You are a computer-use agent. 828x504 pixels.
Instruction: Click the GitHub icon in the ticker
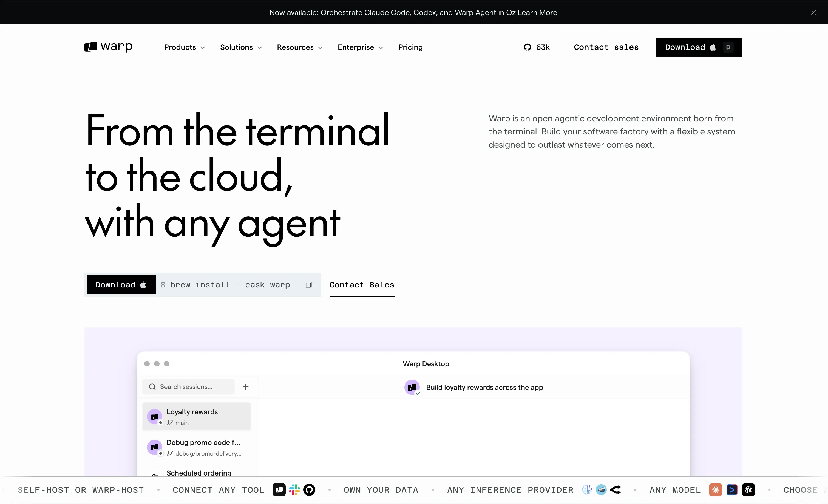click(309, 490)
